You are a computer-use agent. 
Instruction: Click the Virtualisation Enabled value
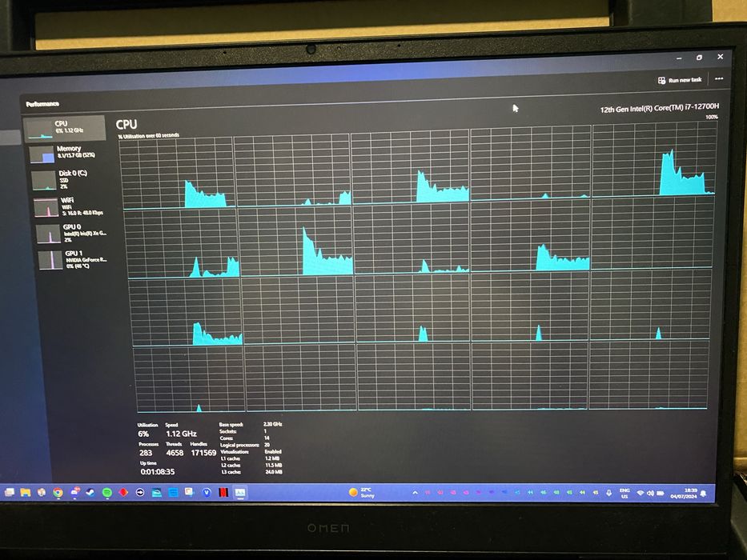273,451
